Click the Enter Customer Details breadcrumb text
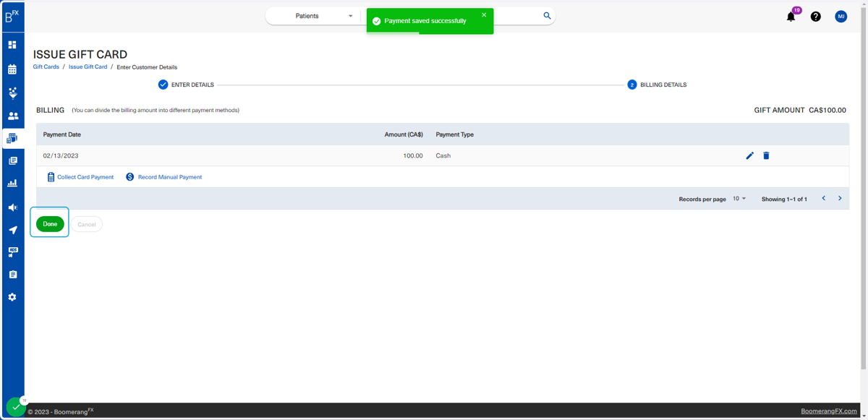 [x=147, y=67]
